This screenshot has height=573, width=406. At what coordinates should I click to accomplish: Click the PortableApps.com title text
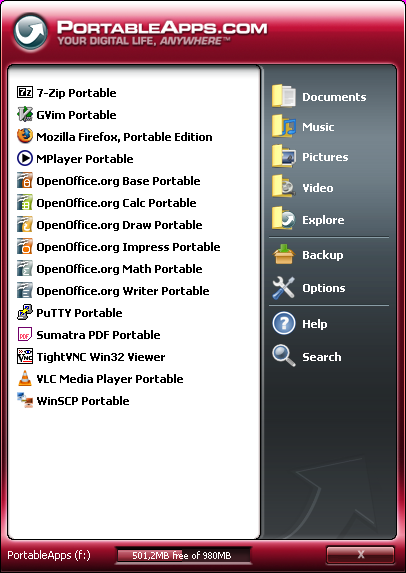pyautogui.click(x=162, y=28)
